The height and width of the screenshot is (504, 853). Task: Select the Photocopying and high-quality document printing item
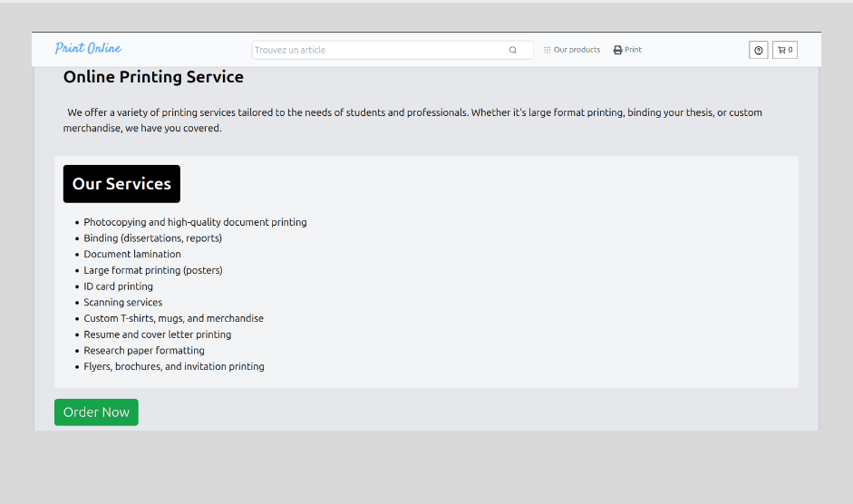195,222
